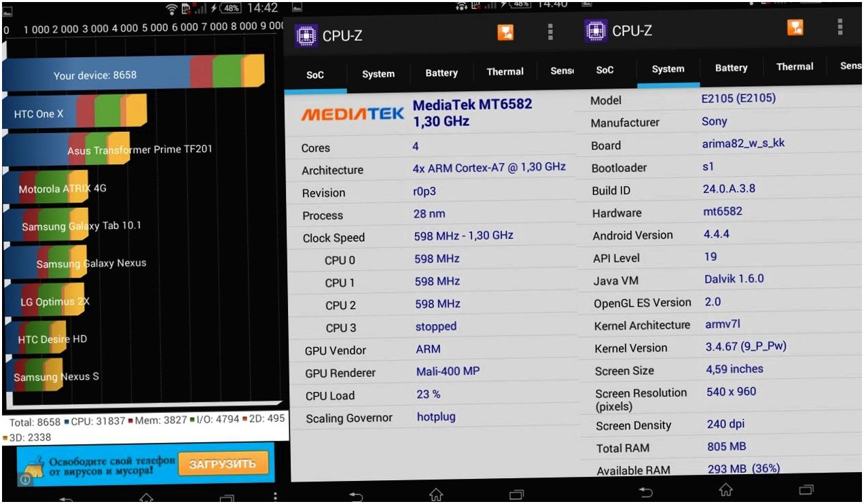
Task: Tap the 48% battery indicator on the Quadrant screen
Action: [x=232, y=9]
